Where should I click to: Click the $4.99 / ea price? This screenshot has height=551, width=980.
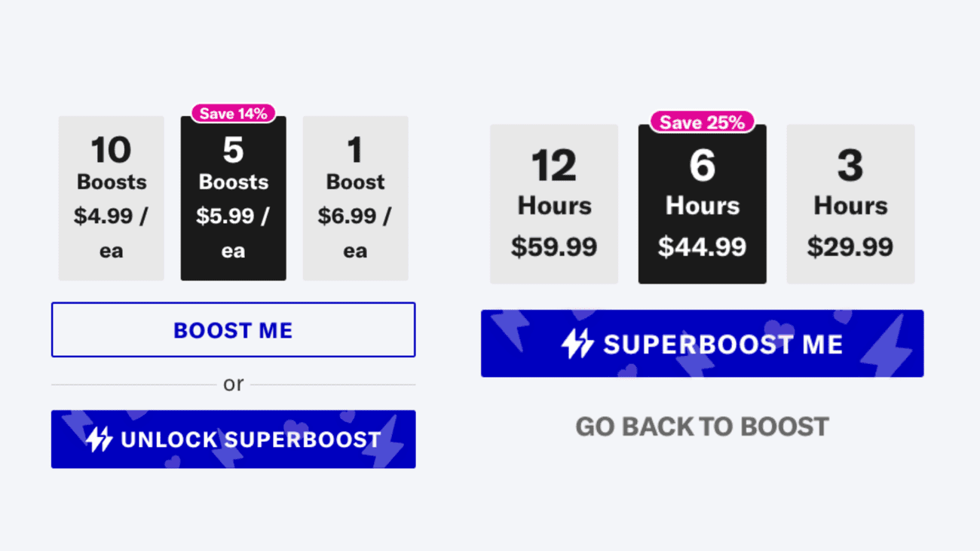(x=112, y=232)
